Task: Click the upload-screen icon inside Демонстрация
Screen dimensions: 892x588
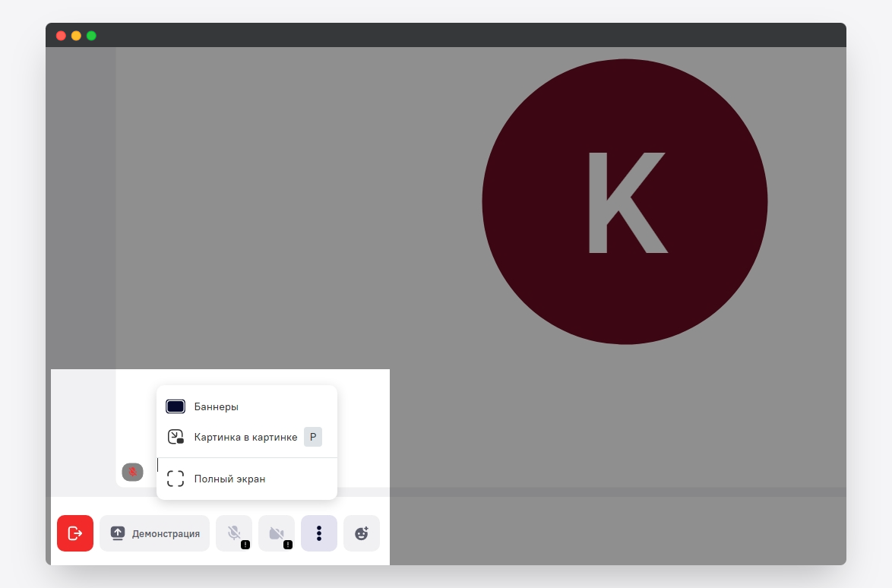Action: (x=117, y=533)
